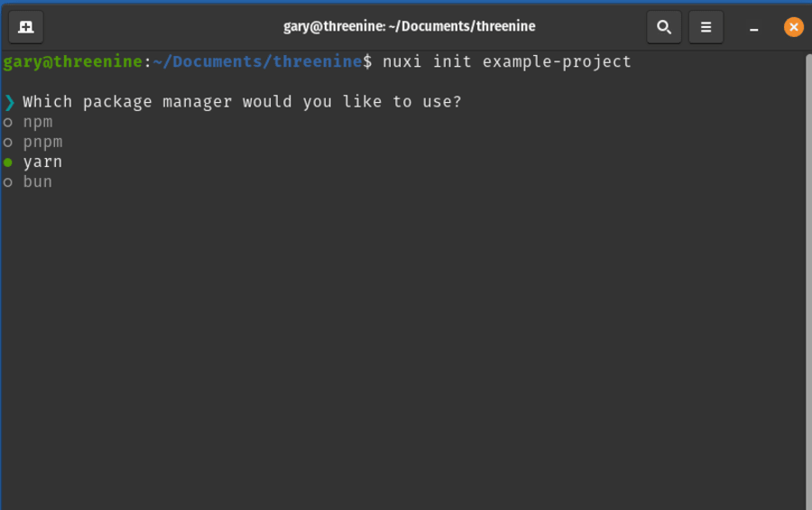Select the npm radio option
The height and width of the screenshot is (510, 812).
8,123
